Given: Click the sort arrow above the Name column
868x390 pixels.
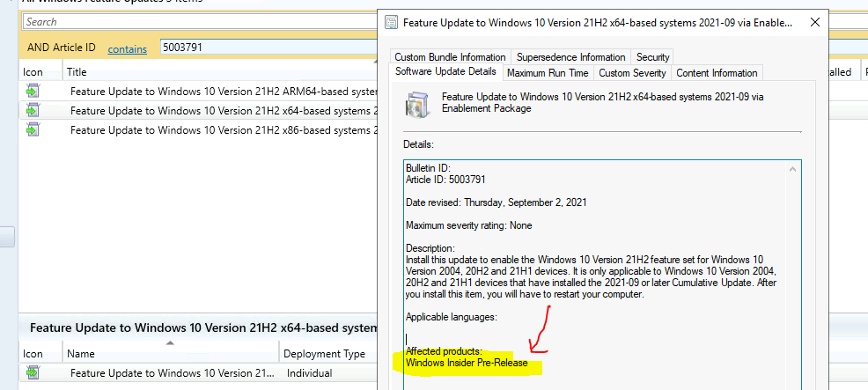Looking at the screenshot, I should pos(170,343).
